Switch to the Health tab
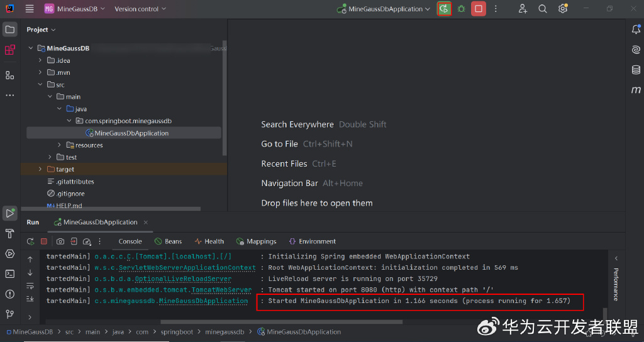 [209, 241]
